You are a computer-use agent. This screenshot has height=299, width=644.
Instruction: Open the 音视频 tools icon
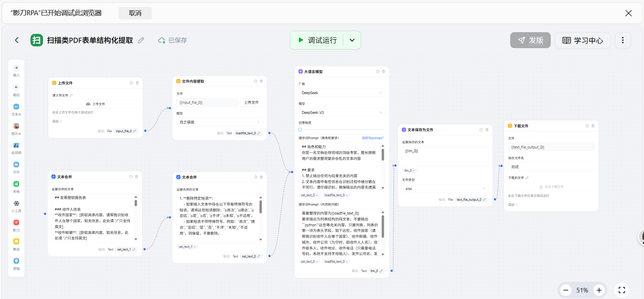(x=16, y=145)
